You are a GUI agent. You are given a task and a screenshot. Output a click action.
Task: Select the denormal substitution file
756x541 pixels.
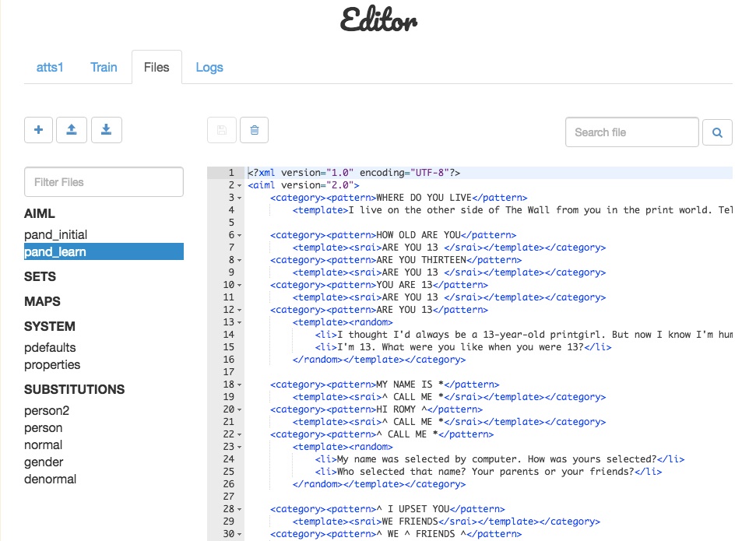pos(50,480)
